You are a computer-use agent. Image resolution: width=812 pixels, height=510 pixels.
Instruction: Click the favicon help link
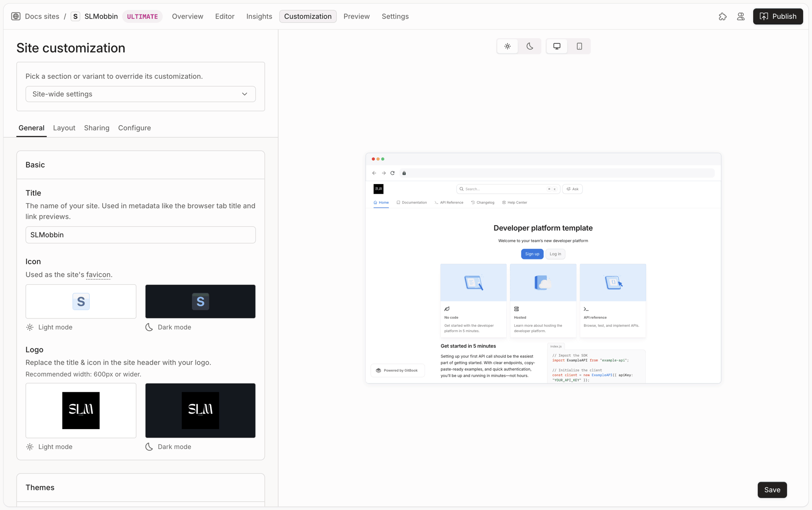(98, 275)
